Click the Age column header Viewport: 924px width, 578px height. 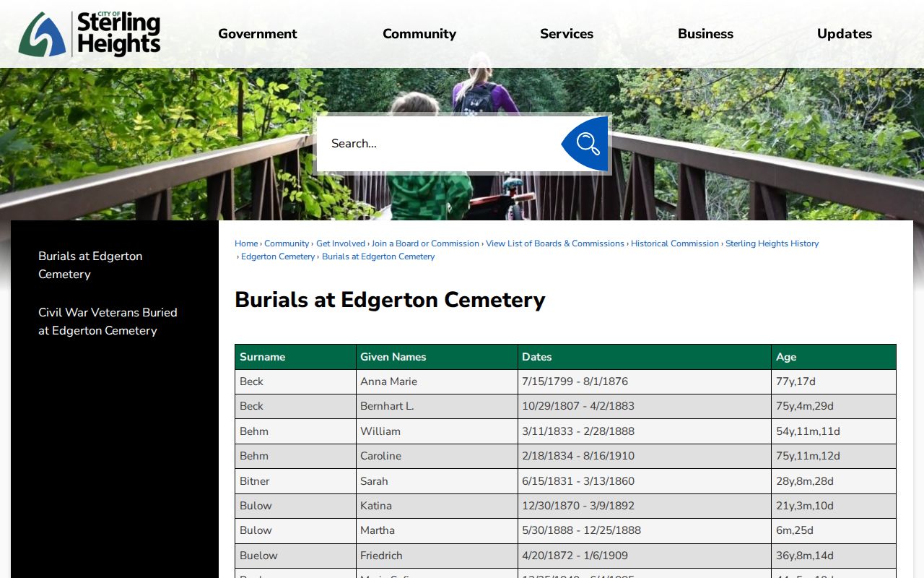coord(834,357)
